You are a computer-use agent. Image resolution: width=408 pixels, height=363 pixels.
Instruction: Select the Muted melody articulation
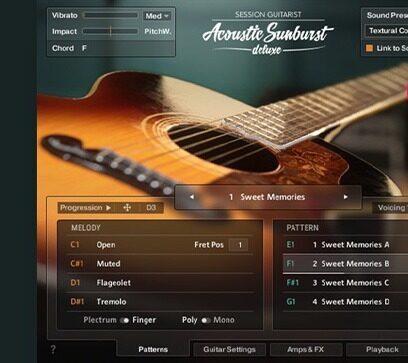[x=108, y=264]
